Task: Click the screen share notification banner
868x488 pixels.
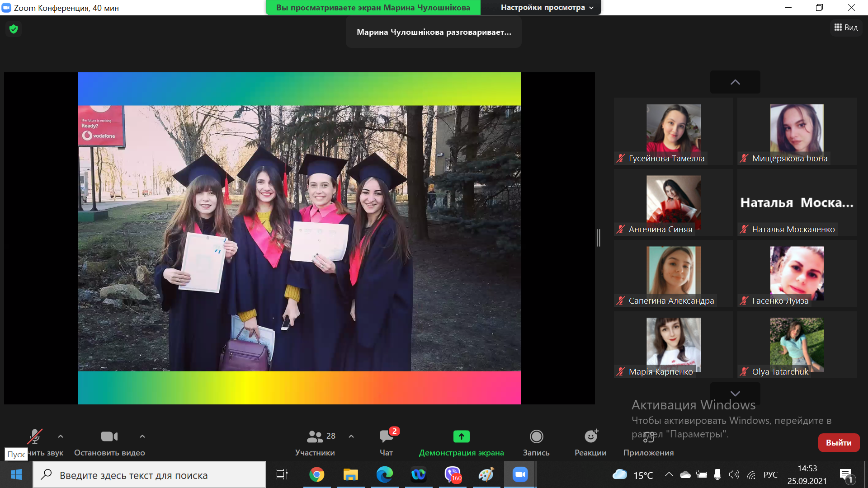Action: point(373,8)
